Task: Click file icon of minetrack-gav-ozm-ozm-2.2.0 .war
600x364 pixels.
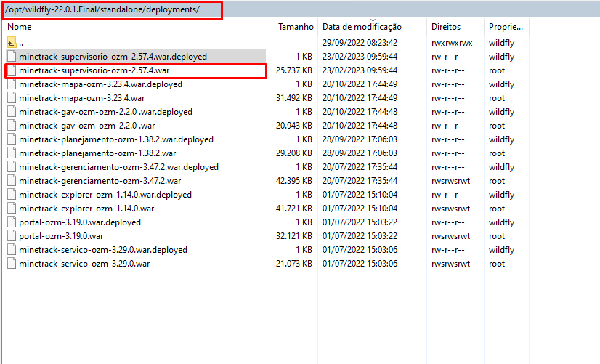Action: pos(12,126)
